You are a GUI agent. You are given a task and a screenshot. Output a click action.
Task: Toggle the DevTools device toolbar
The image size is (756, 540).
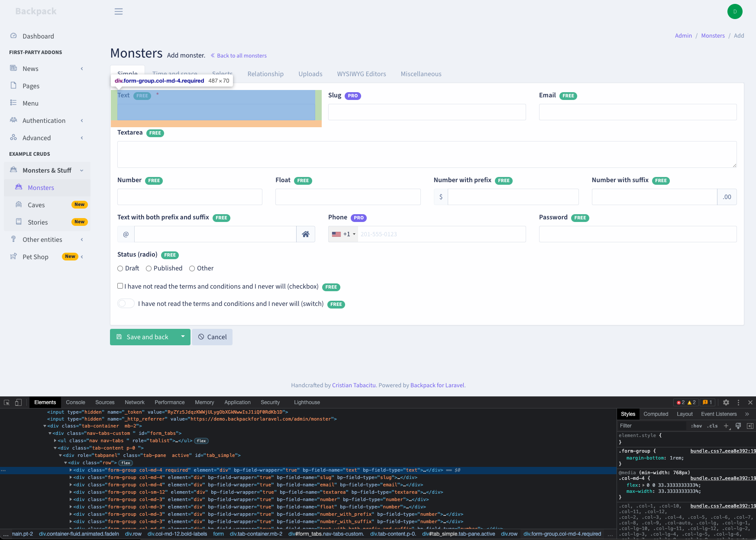tap(18, 402)
